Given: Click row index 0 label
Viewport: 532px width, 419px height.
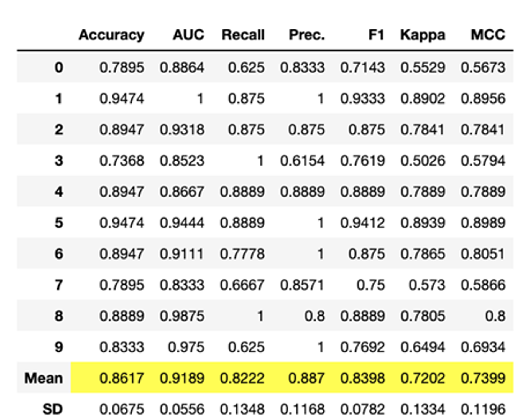Looking at the screenshot, I should pos(59,67).
